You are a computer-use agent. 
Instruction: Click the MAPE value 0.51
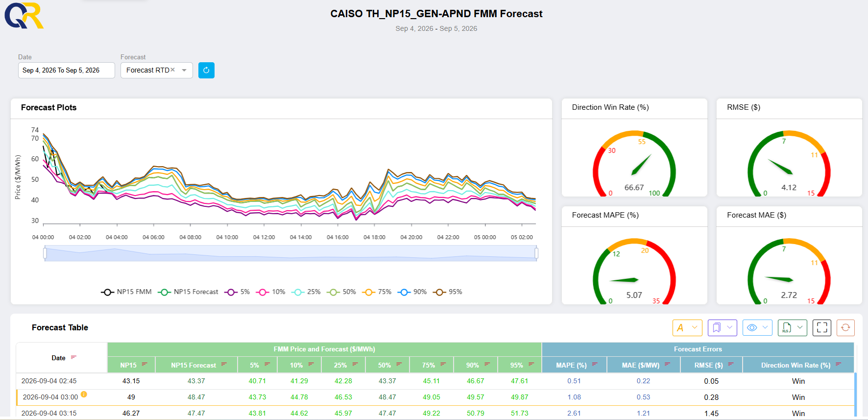574,381
